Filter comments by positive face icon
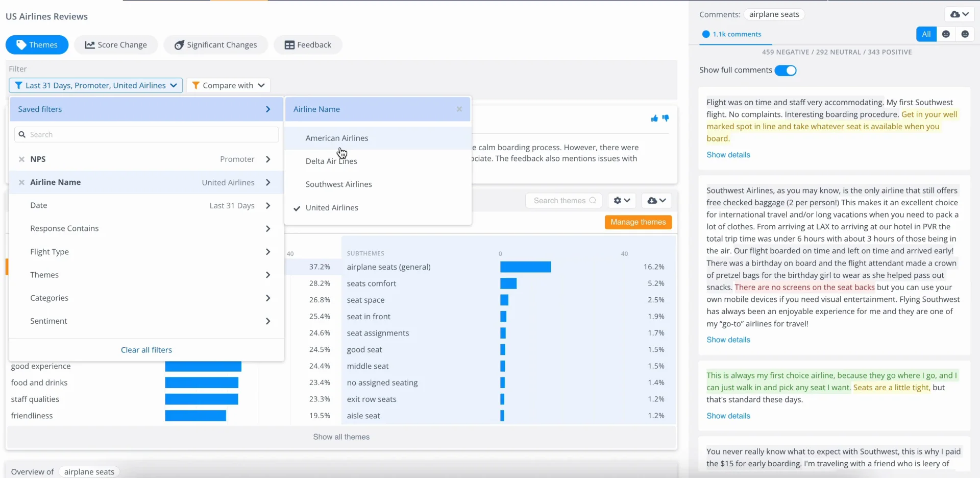980x478 pixels. click(965, 34)
